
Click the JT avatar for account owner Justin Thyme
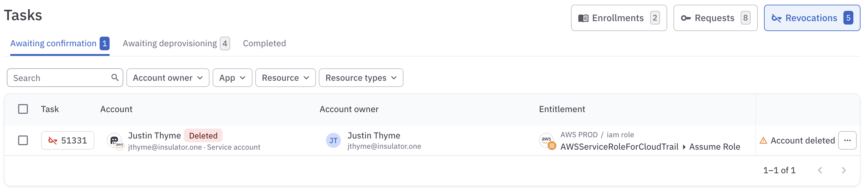(333, 140)
